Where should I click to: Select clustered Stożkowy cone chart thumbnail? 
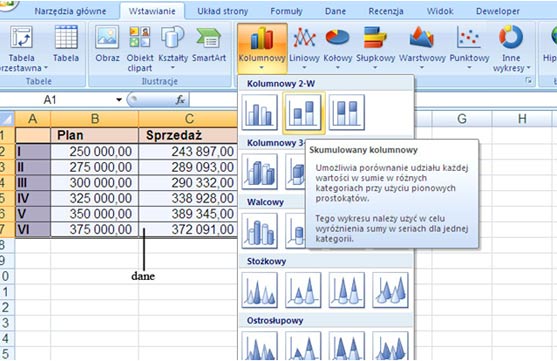click(x=260, y=290)
